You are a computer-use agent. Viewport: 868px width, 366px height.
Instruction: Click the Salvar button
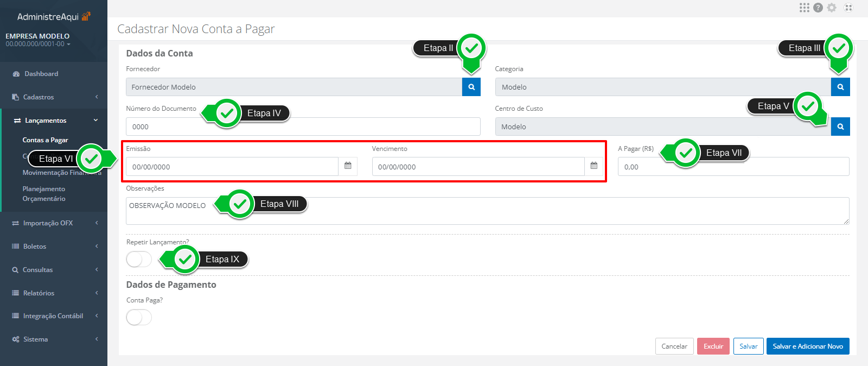tap(748, 346)
